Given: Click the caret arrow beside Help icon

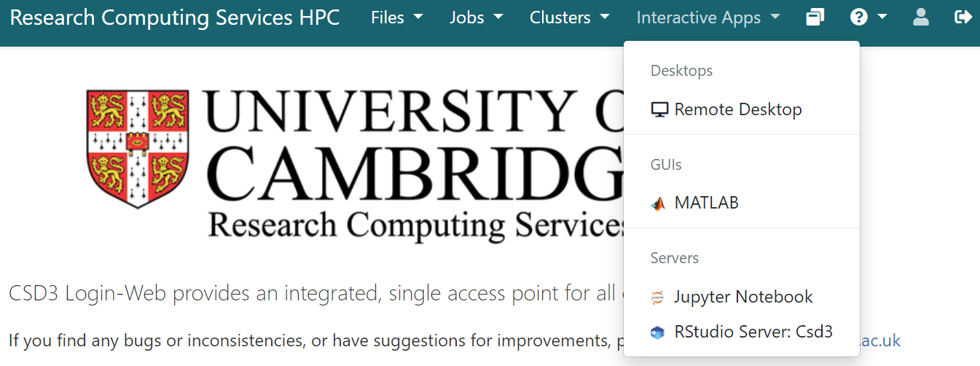Looking at the screenshot, I should click(x=882, y=17).
